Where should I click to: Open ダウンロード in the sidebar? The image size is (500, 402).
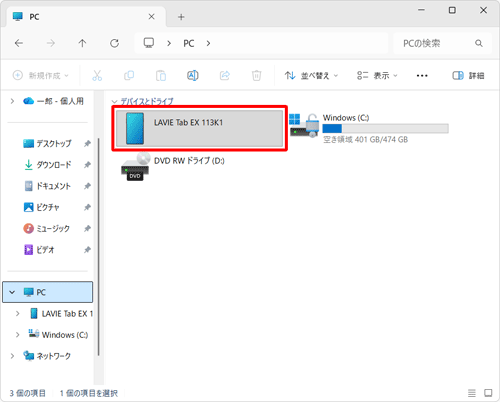click(x=47, y=165)
